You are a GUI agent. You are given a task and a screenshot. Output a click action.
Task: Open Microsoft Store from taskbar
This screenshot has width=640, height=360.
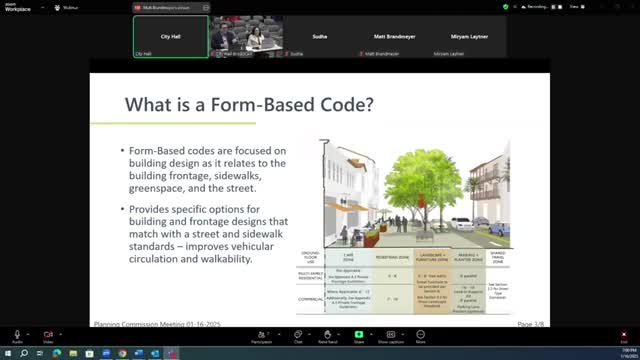click(89, 353)
